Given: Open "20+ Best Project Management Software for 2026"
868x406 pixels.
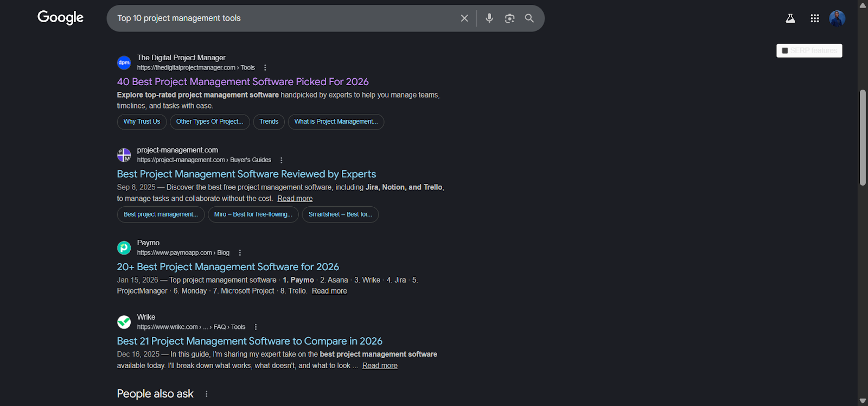Looking at the screenshot, I should pos(228,267).
